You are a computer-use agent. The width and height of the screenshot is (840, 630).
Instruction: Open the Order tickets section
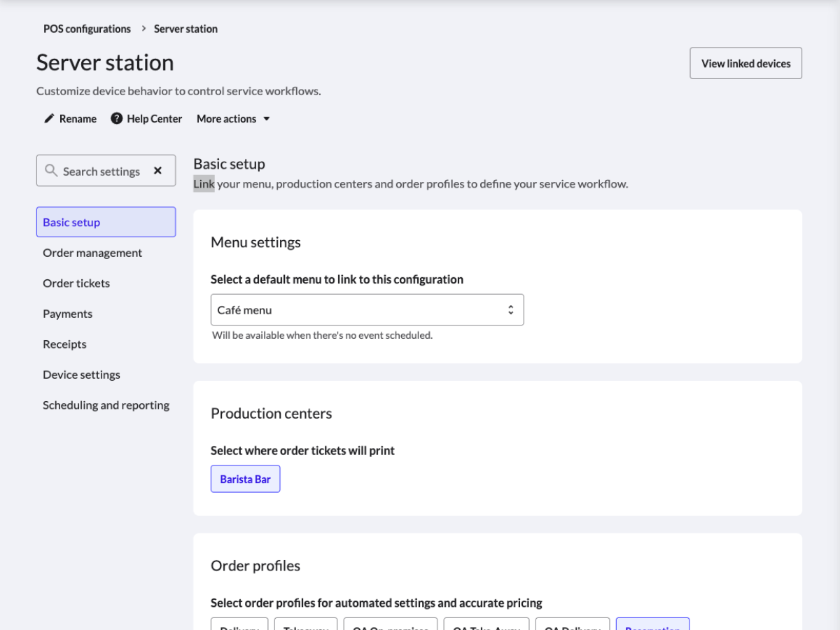(x=76, y=283)
